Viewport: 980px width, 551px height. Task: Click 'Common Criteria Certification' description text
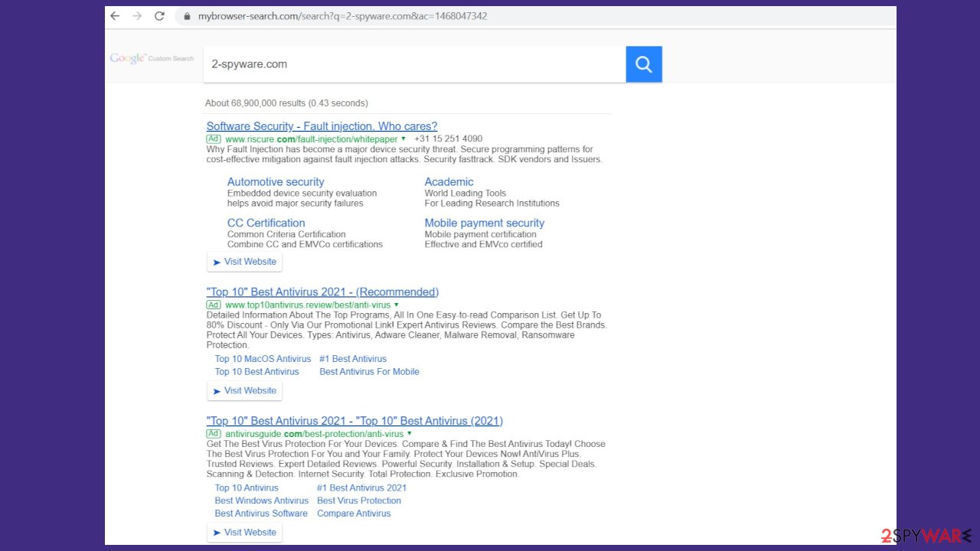[286, 234]
